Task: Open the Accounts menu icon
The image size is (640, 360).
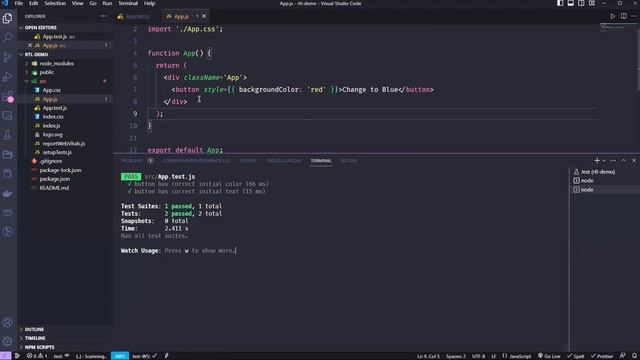Action: click(x=7, y=322)
